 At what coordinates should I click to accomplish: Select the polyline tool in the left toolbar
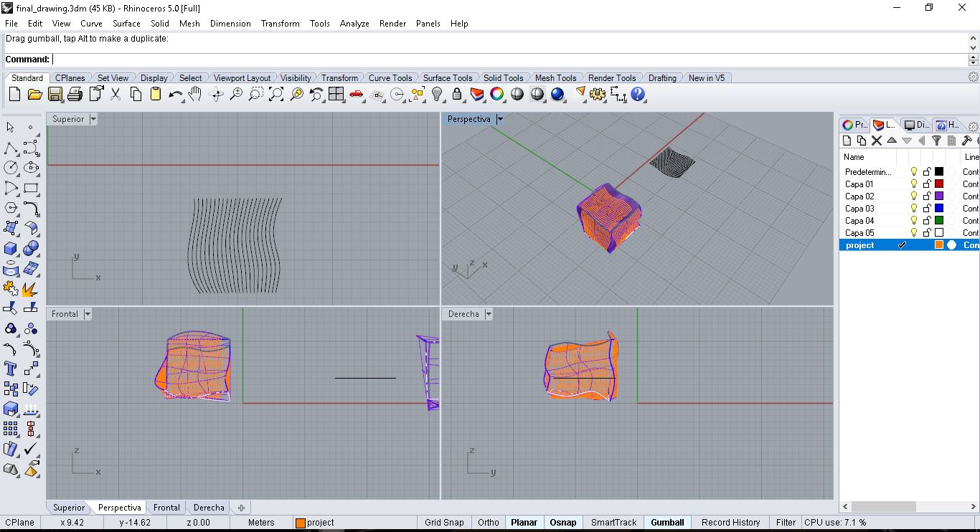coord(11,148)
